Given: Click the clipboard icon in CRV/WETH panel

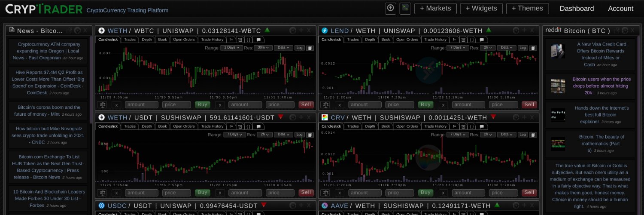Looking at the screenshot, I should click(533, 135).
